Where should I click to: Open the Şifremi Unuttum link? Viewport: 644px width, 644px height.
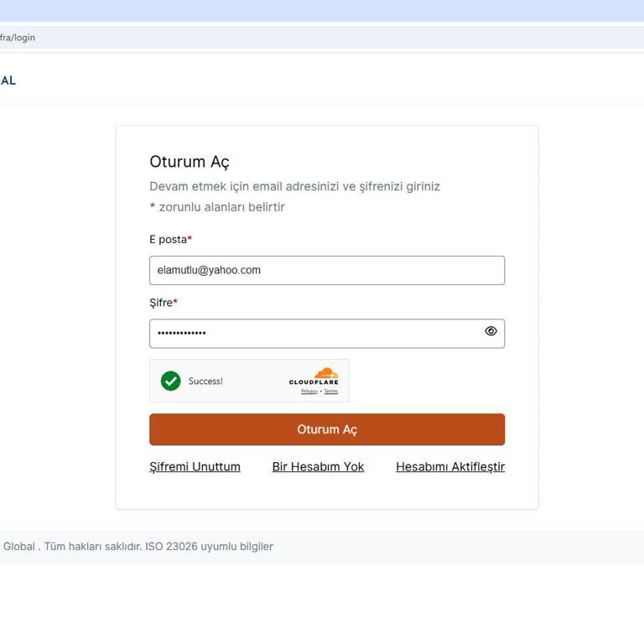(195, 467)
